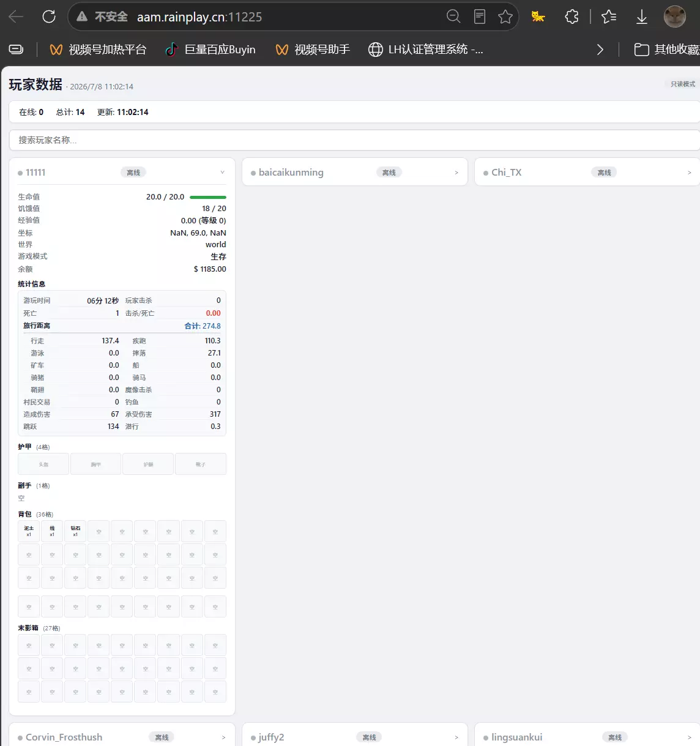
Task: Open the 视频号助手 bookmark
Action: [x=313, y=50]
